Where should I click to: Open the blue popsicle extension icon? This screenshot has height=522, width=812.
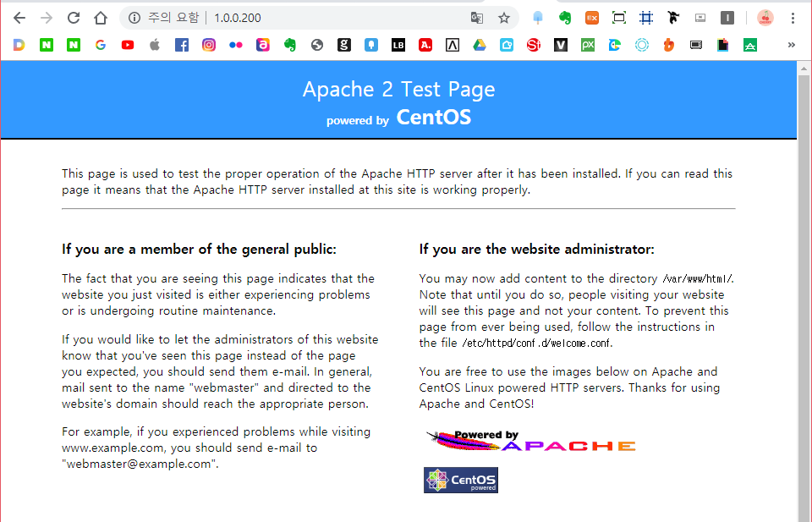coord(538,18)
